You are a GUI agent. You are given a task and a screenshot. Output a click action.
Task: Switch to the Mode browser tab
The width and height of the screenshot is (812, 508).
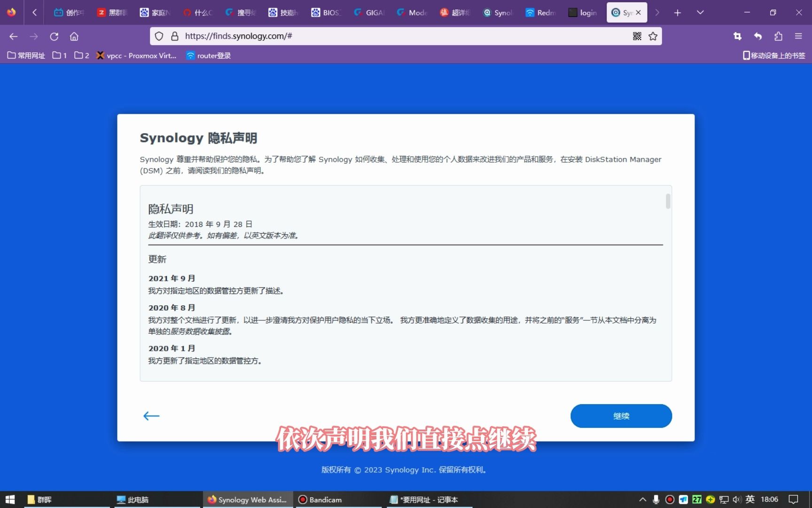point(412,13)
